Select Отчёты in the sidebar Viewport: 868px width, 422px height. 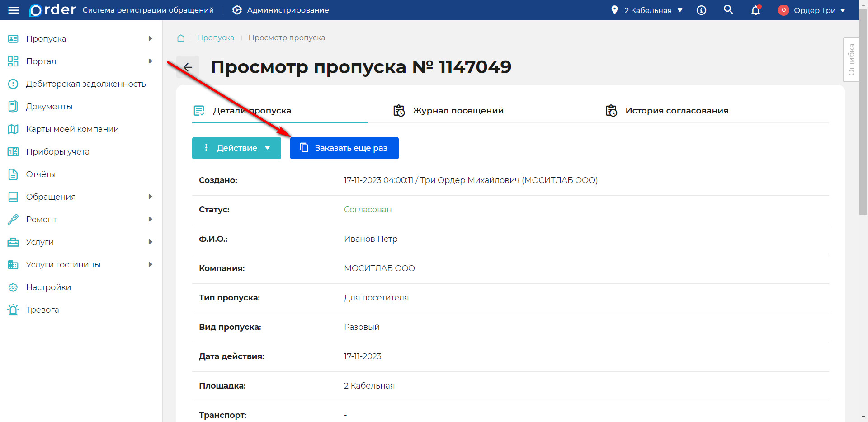pyautogui.click(x=41, y=174)
